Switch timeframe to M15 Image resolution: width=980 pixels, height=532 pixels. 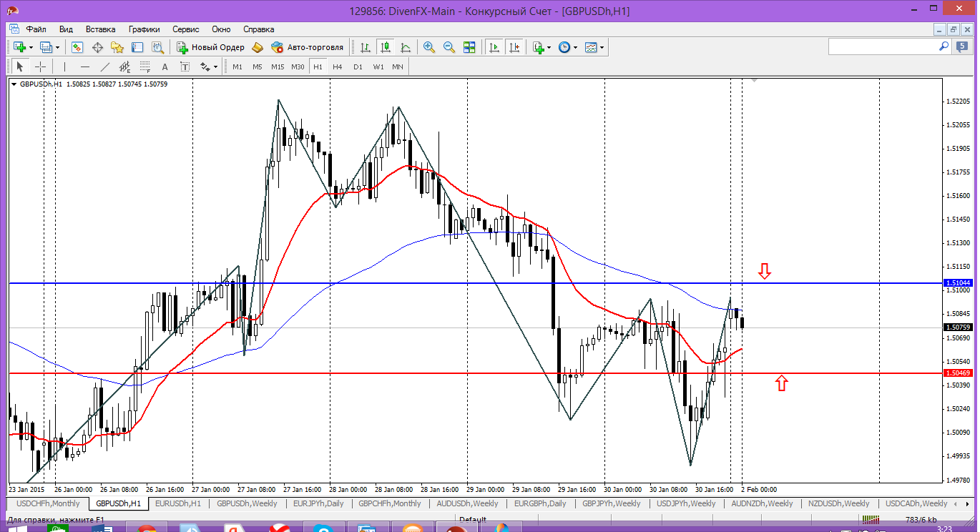point(278,66)
